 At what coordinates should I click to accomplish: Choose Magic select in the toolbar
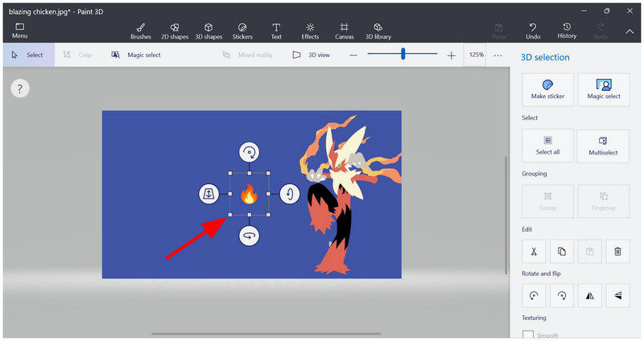click(136, 55)
